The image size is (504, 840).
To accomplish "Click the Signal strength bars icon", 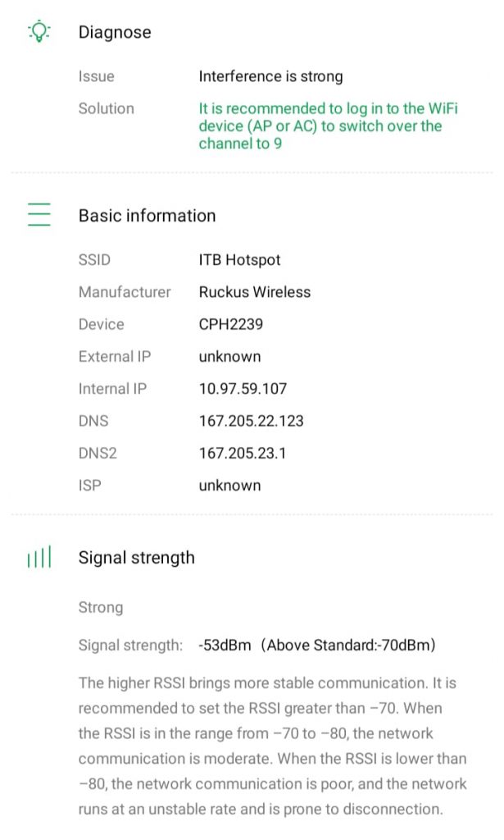I will [39, 558].
